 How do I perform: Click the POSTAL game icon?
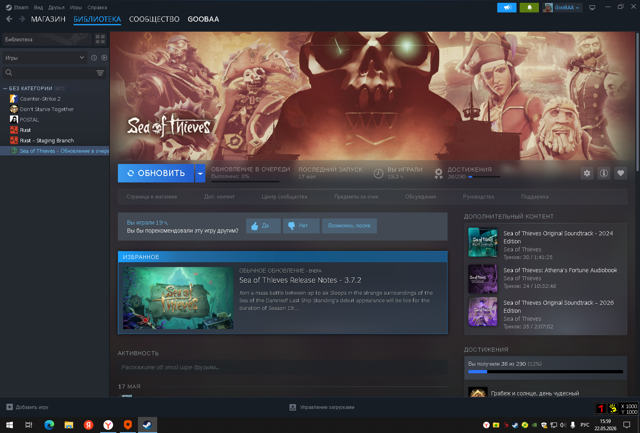pos(13,119)
